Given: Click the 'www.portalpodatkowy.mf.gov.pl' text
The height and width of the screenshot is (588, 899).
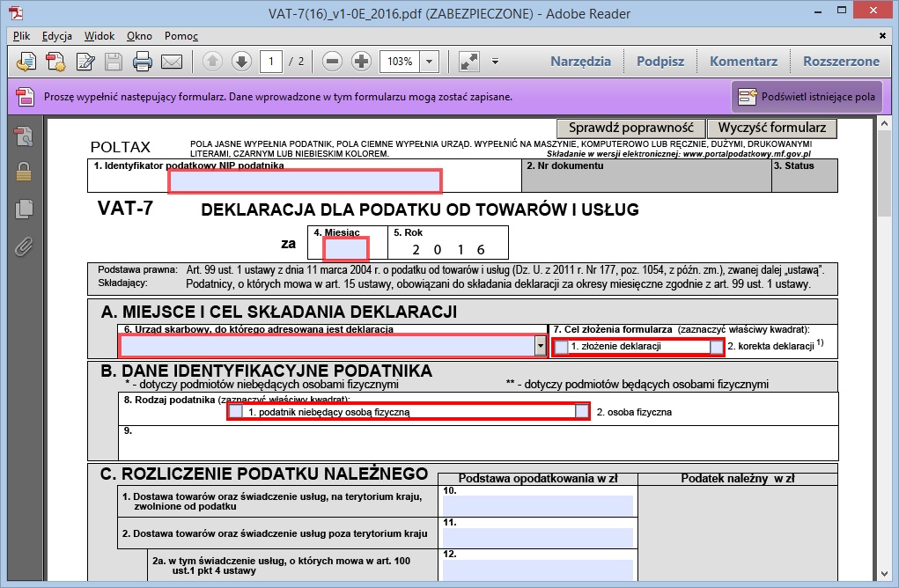Looking at the screenshot, I should 748,153.
